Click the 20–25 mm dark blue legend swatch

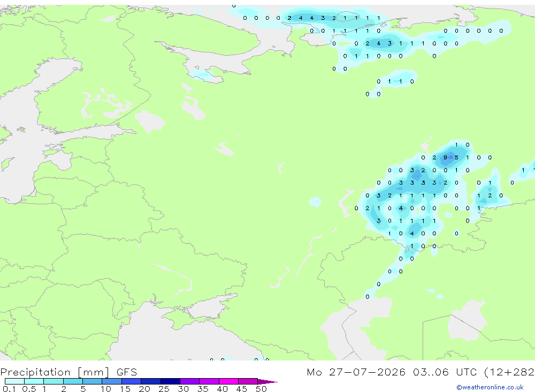(x=151, y=381)
